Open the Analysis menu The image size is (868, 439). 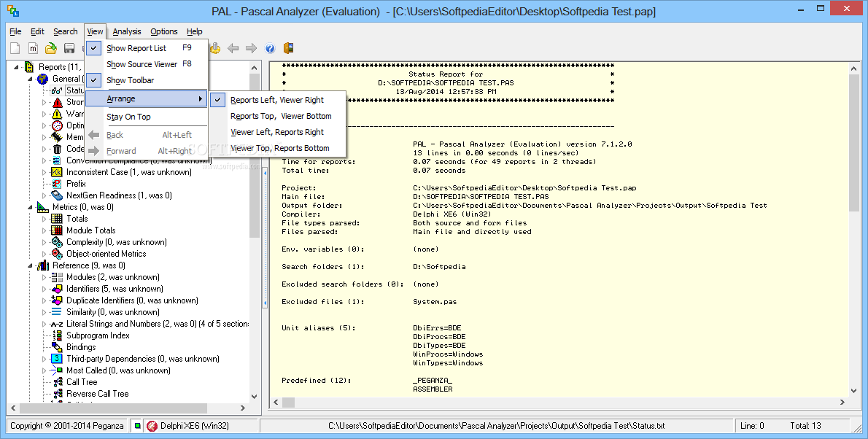tap(127, 31)
